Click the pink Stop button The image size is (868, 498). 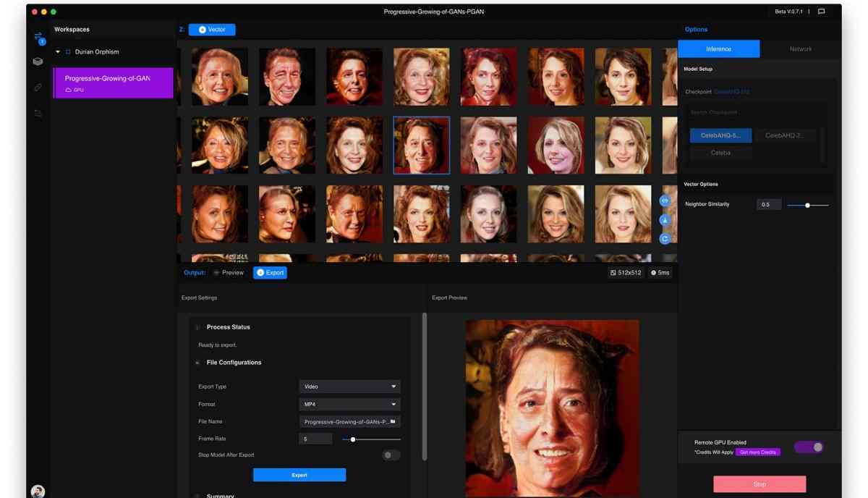pyautogui.click(x=759, y=484)
